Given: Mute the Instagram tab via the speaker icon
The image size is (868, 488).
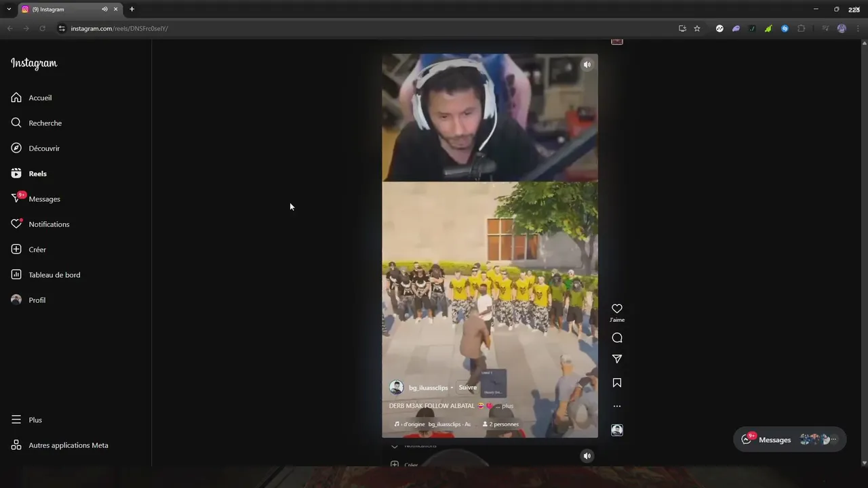Looking at the screenshot, I should pyautogui.click(x=104, y=9).
